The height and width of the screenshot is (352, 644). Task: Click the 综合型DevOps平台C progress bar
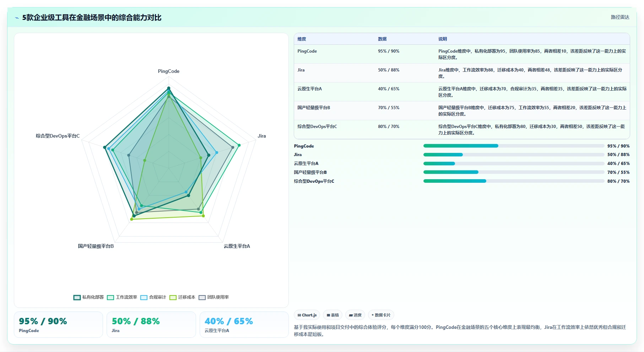514,181
